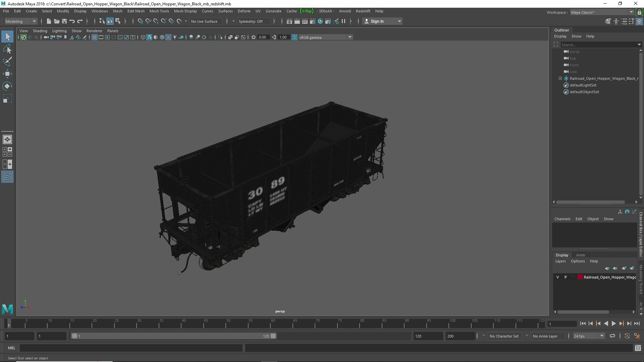Activate the Lasso Select tool
This screenshot has width=644, height=362.
click(x=7, y=49)
